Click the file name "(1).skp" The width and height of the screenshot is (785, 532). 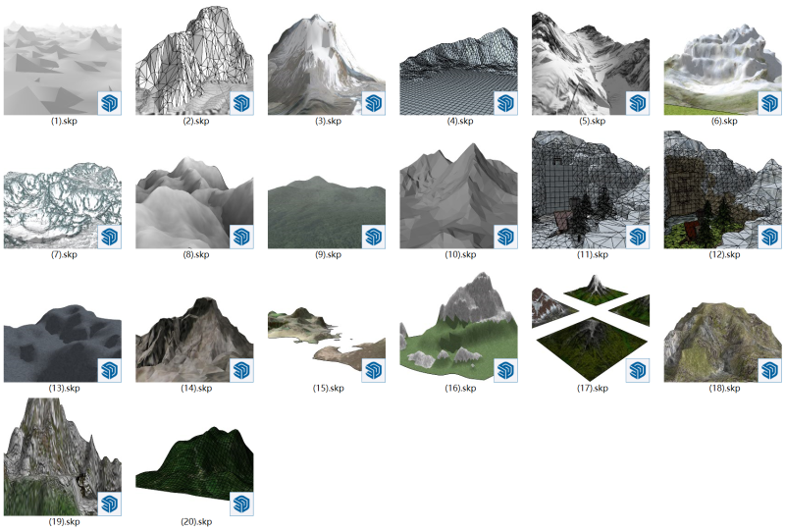[64, 121]
